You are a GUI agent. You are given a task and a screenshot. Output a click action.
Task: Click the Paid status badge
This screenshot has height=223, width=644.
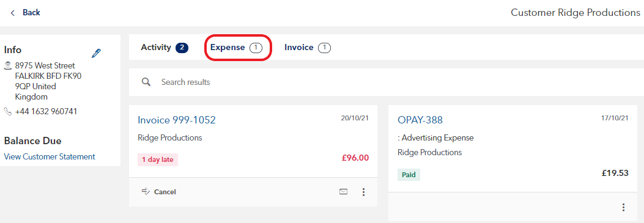[409, 175]
